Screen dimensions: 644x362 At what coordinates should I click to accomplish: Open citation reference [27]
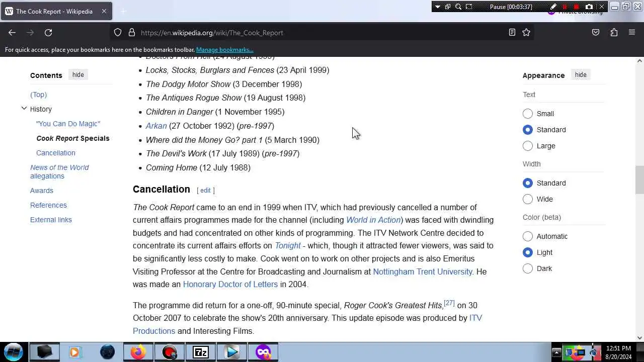pos(449,303)
